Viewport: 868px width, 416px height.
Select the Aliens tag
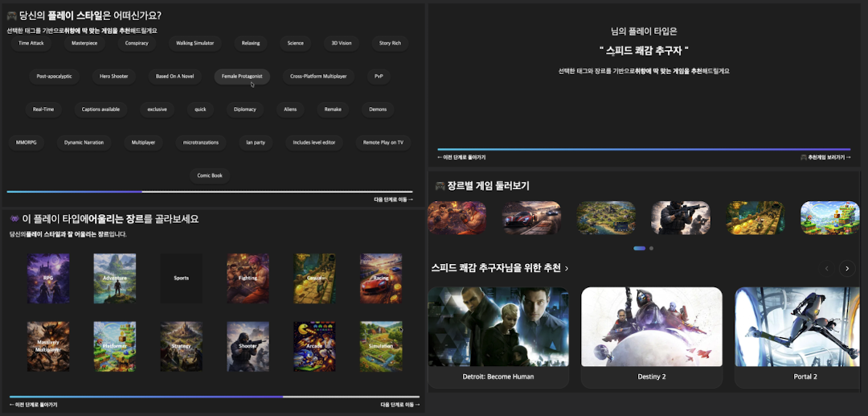291,109
